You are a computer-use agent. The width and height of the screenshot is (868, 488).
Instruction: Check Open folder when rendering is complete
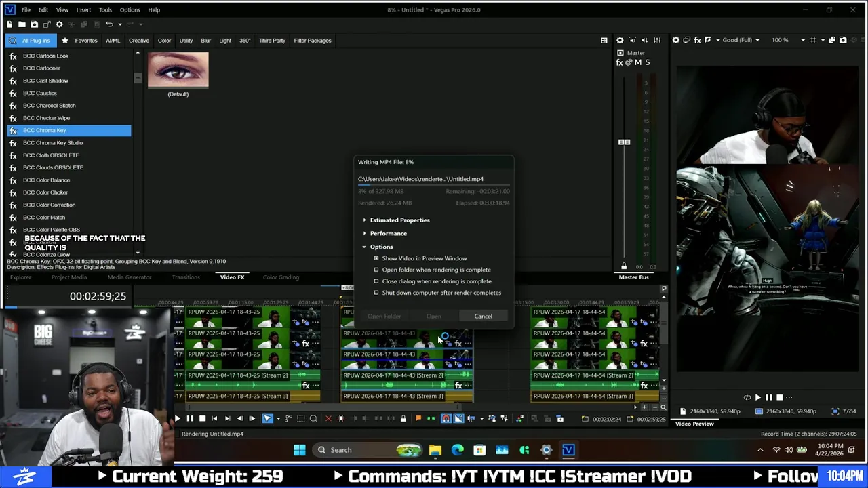(x=376, y=270)
